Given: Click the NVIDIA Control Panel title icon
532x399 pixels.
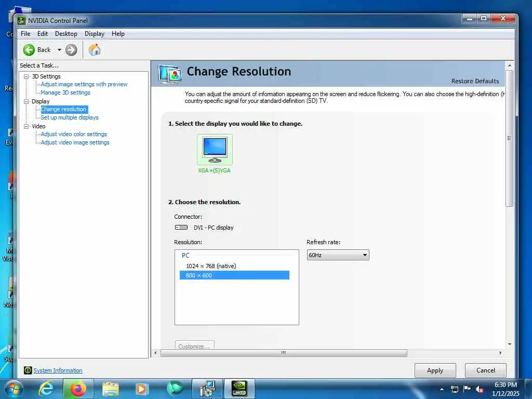Looking at the screenshot, I should point(21,21).
